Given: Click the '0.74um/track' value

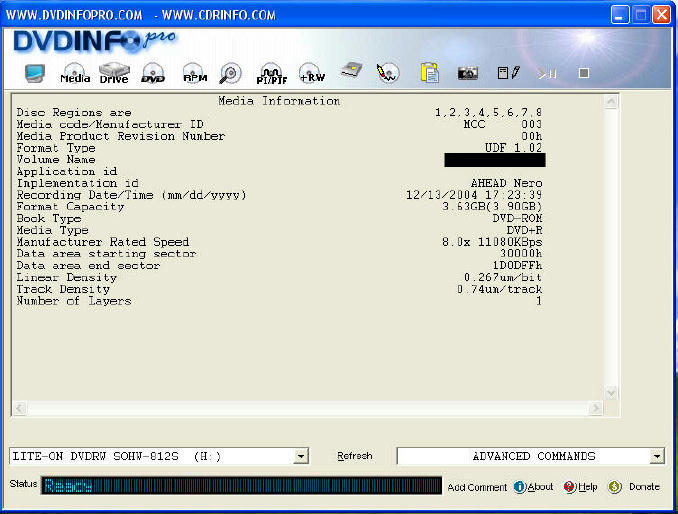Looking at the screenshot, I should pyautogui.click(x=499, y=289).
